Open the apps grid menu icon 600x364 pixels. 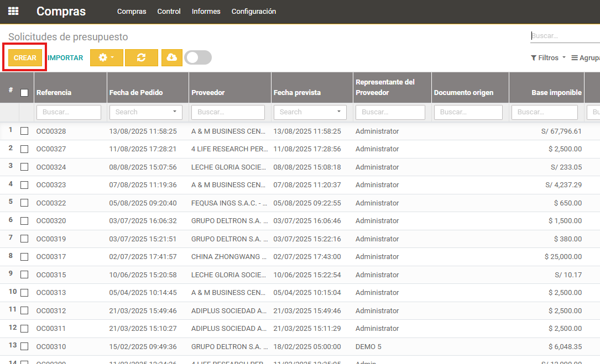(x=13, y=11)
